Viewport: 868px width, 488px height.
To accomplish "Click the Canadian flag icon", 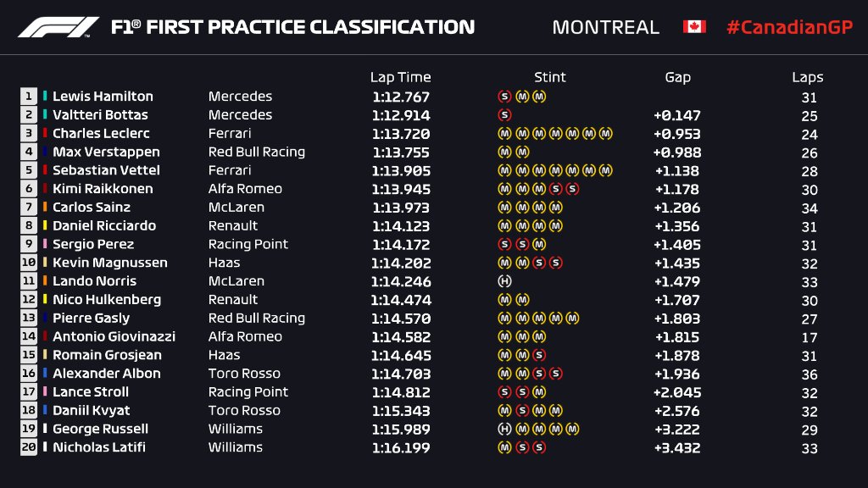I will pos(694,27).
